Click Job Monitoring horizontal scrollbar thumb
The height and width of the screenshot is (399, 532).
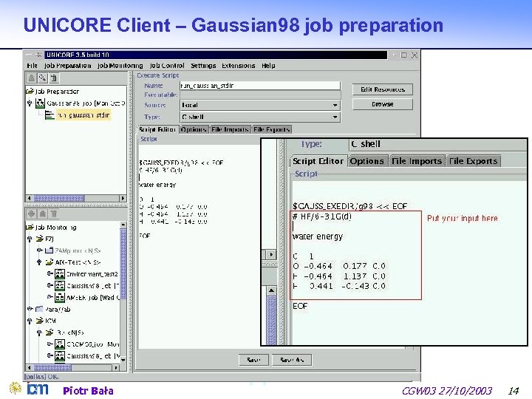click(x=52, y=367)
